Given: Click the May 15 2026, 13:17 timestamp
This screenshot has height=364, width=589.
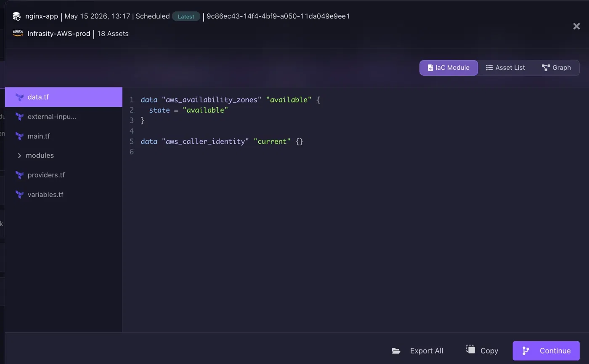Looking at the screenshot, I should tap(97, 16).
